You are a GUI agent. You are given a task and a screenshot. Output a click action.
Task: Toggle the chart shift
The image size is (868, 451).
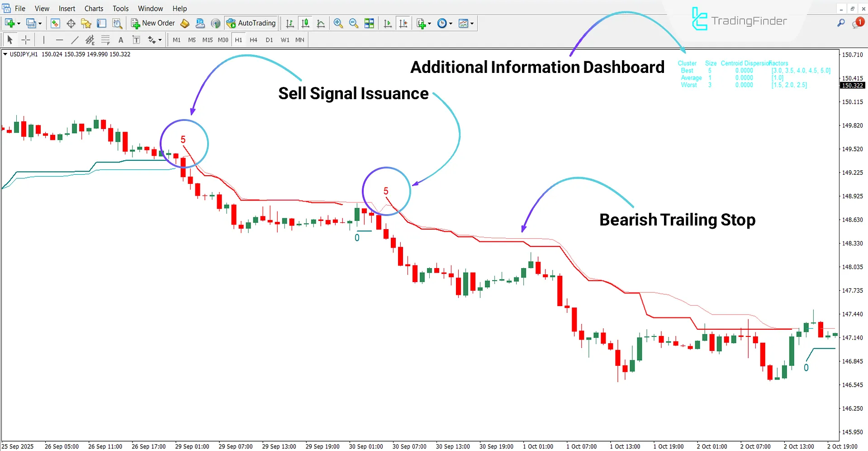[404, 23]
